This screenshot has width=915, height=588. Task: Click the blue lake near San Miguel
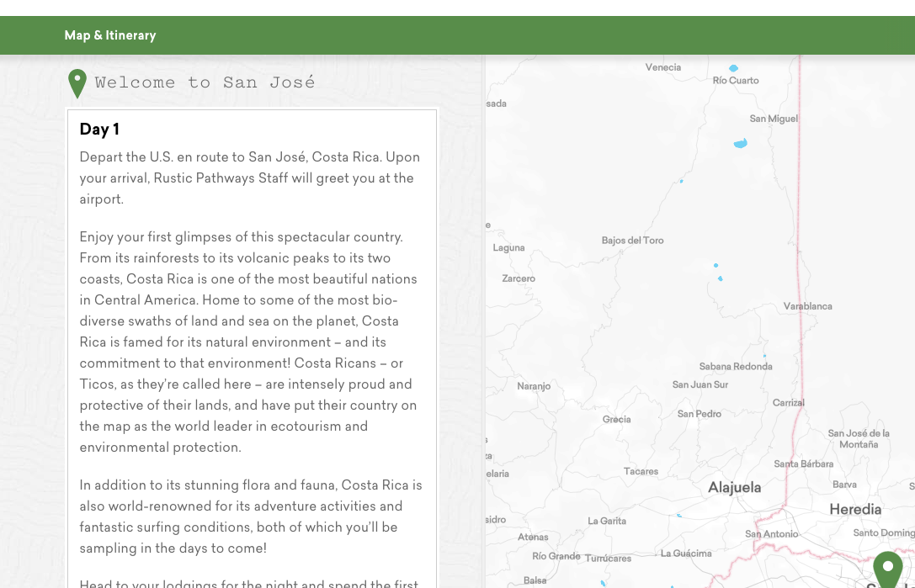(741, 144)
